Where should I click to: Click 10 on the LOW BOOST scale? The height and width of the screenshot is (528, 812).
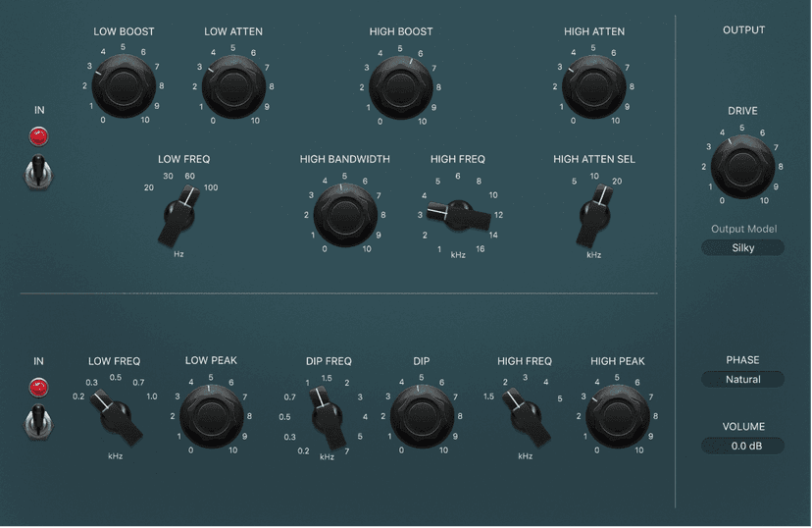click(145, 120)
